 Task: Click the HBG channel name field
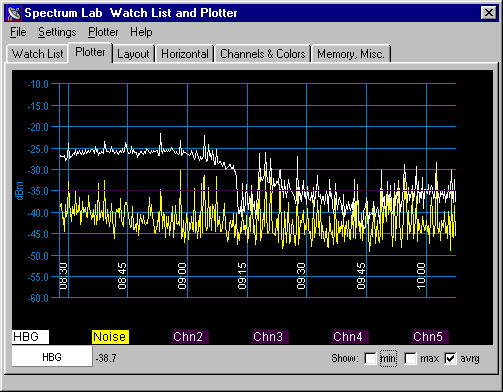pyautogui.click(x=52, y=357)
